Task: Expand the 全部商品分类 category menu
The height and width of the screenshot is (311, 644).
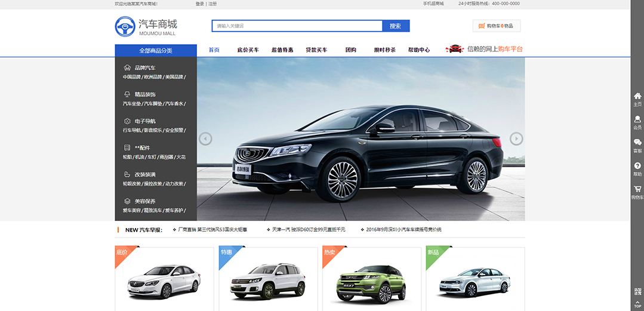Action: pos(155,51)
